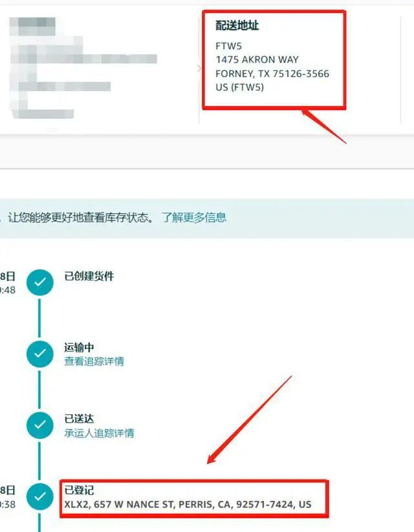Viewport: 414px width, 532px height.
Task: Click the FORNEY, TX 75126-3566 line
Action: 272,74
